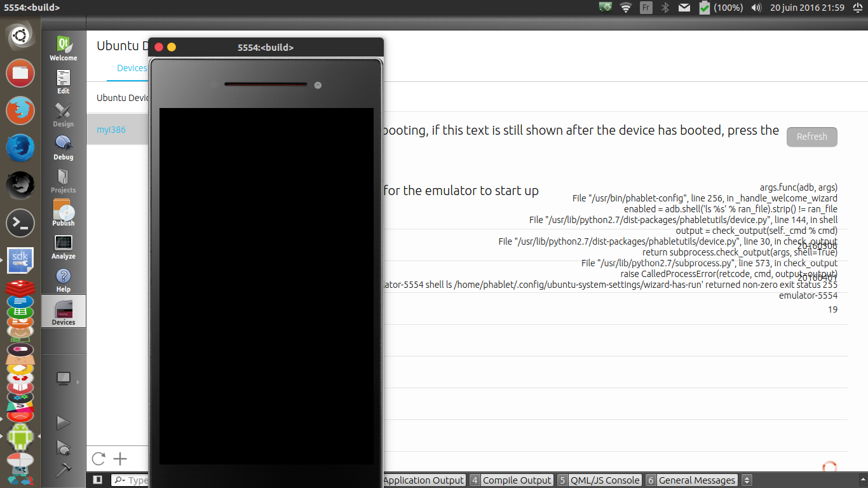This screenshot has height=488, width=868.
Task: Open the Analyze mode
Action: pyautogui.click(x=64, y=247)
